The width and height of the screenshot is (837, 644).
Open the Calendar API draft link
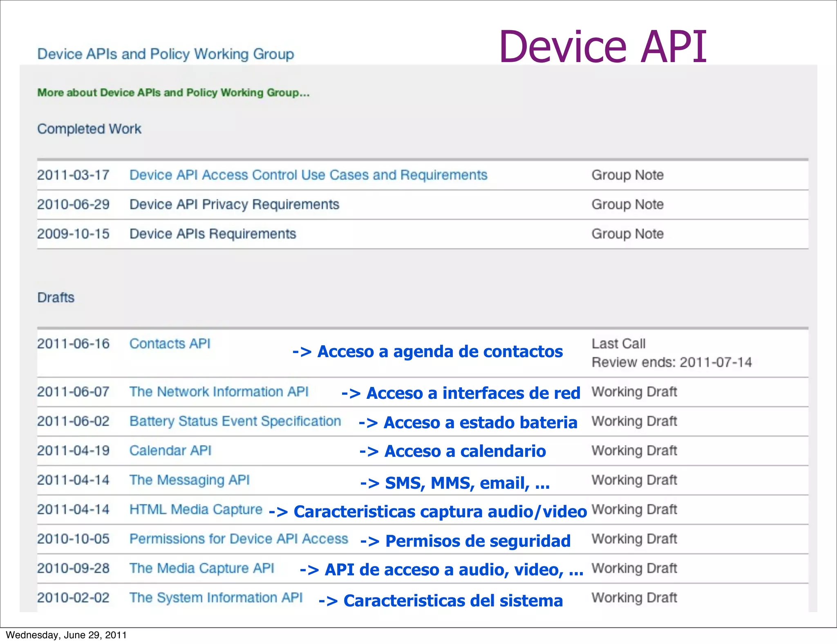170,450
